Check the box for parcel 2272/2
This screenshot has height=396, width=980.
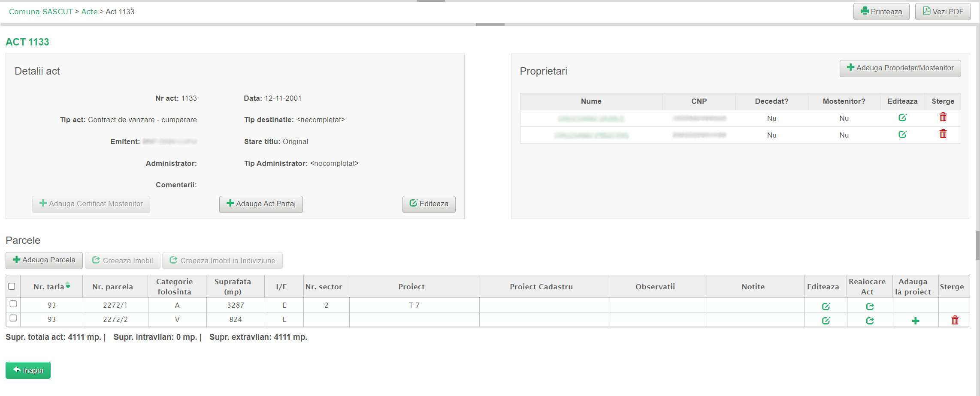click(x=13, y=318)
